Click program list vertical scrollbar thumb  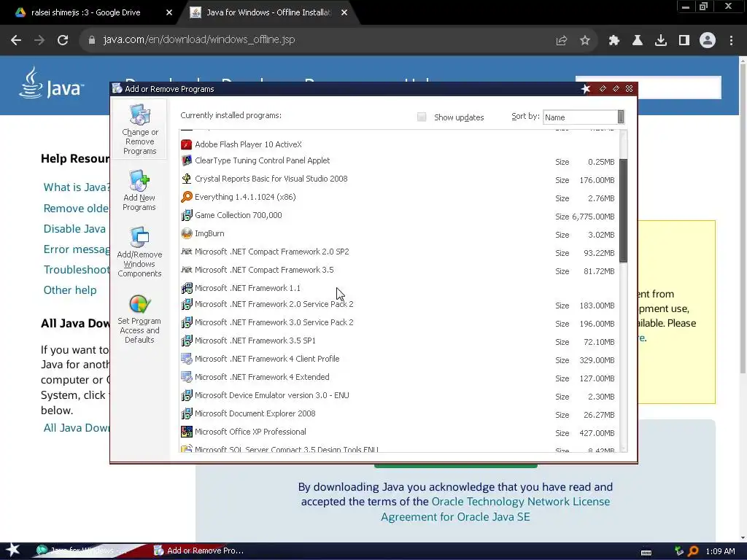coord(623,210)
